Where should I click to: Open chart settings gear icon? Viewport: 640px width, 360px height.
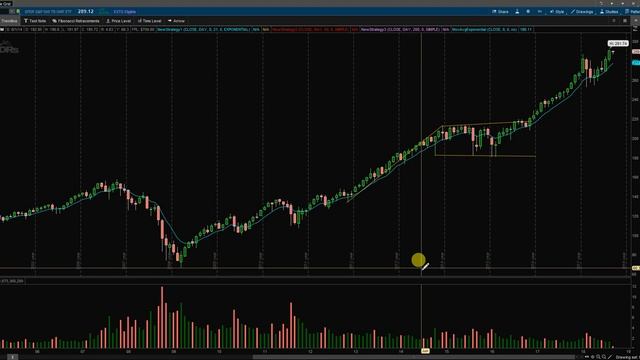point(528,11)
